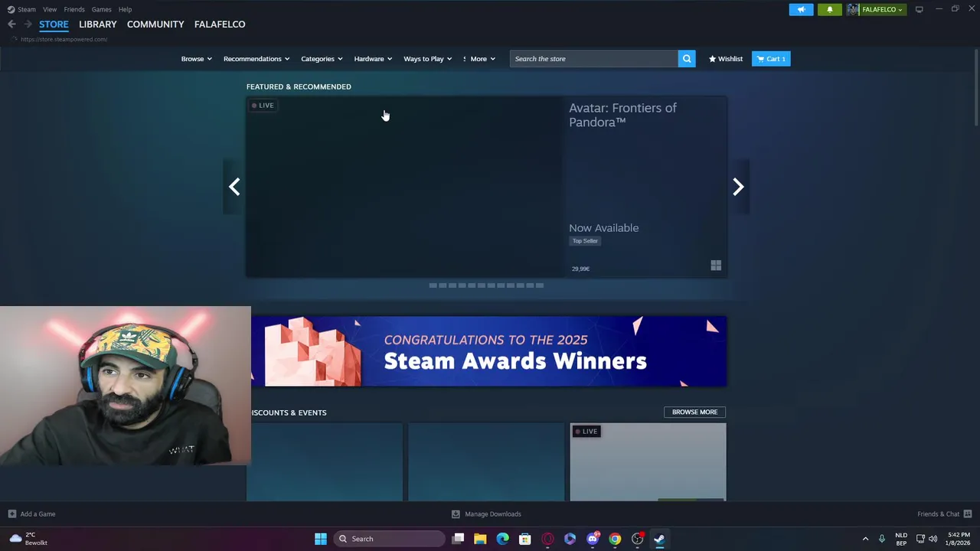This screenshot has height=551, width=980.
Task: Open the FALAFELCO profile tab
Action: [220, 24]
